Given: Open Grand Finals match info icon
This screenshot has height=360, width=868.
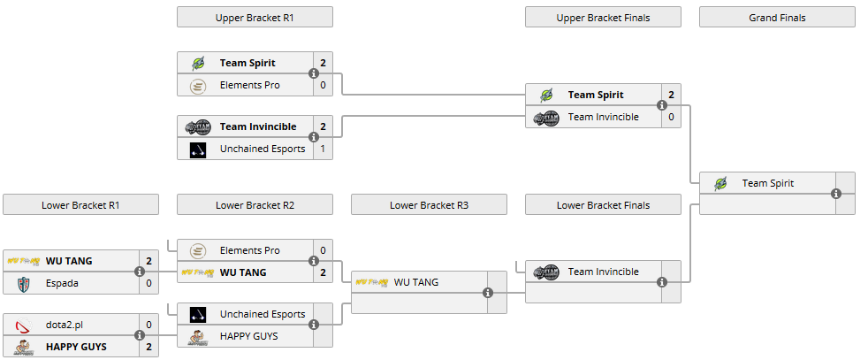Looking at the screenshot, I should (836, 194).
